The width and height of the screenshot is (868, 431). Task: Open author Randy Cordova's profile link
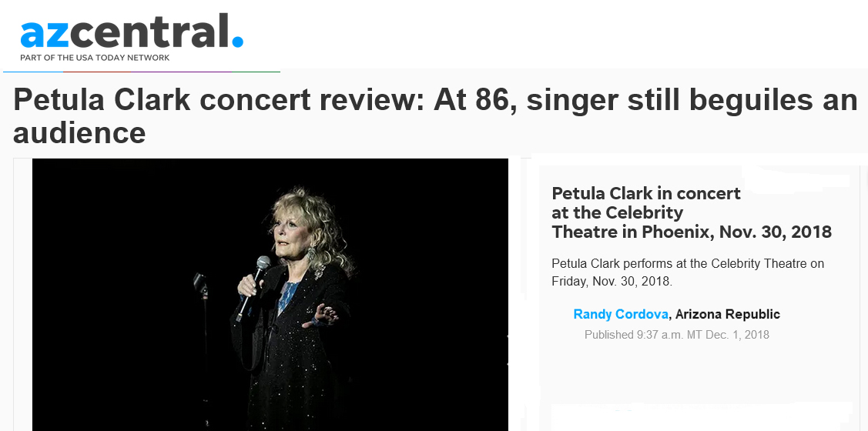[x=621, y=314]
